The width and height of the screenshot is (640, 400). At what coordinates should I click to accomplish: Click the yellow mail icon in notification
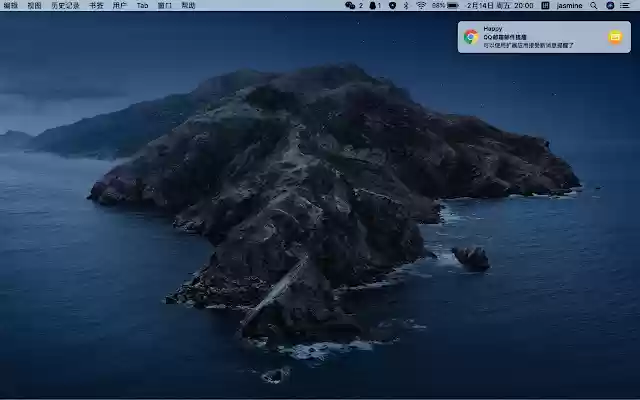pyautogui.click(x=615, y=37)
